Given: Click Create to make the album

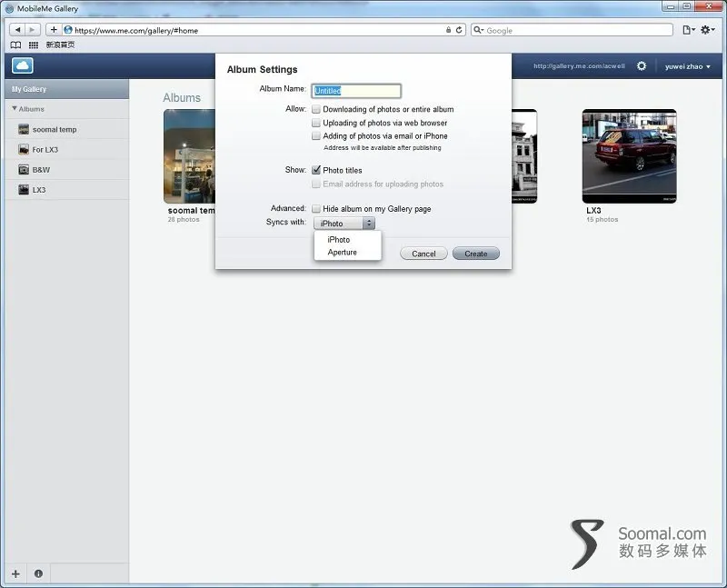Looking at the screenshot, I should 475,254.
